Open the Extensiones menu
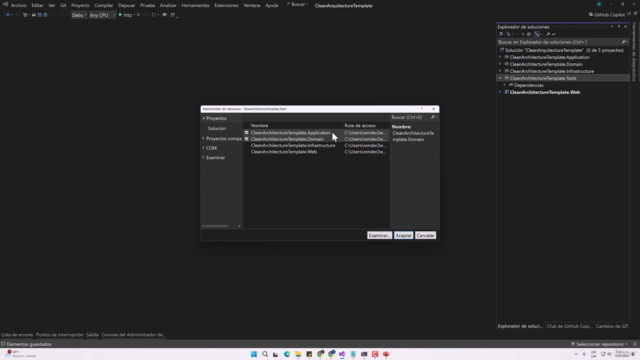640x360 pixels. (226, 6)
